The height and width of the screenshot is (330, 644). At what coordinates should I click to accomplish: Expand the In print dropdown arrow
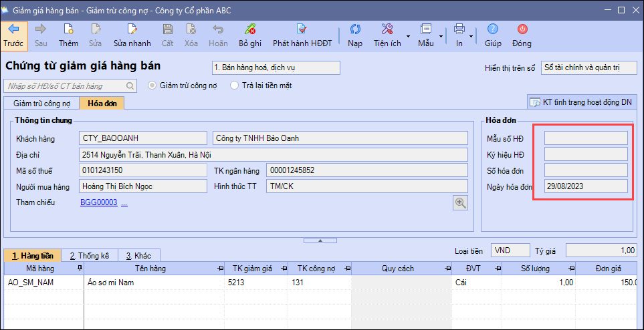471,36
